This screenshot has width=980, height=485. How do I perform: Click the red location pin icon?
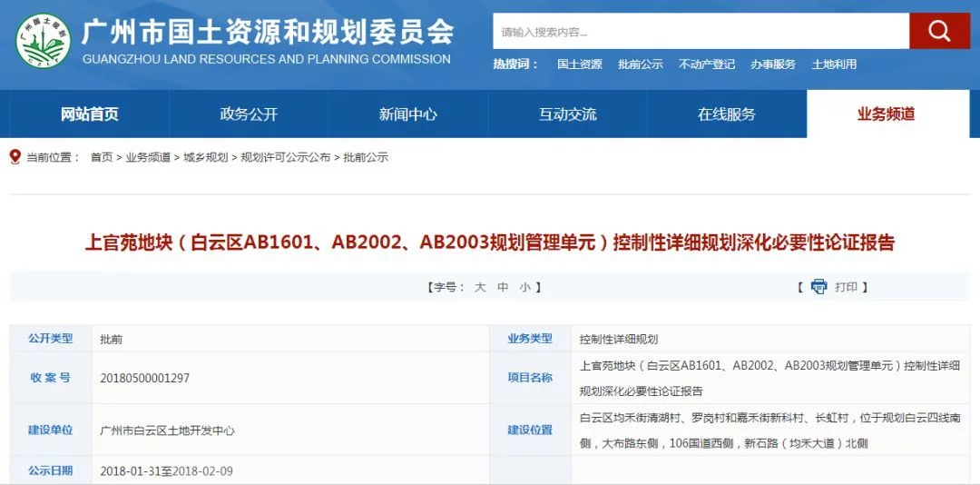coord(15,157)
